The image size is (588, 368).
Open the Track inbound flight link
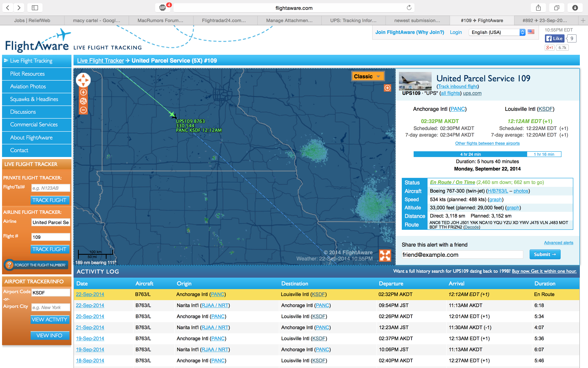(458, 86)
